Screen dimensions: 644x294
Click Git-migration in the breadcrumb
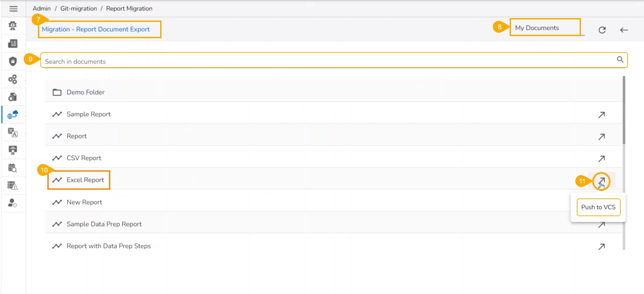tap(79, 8)
